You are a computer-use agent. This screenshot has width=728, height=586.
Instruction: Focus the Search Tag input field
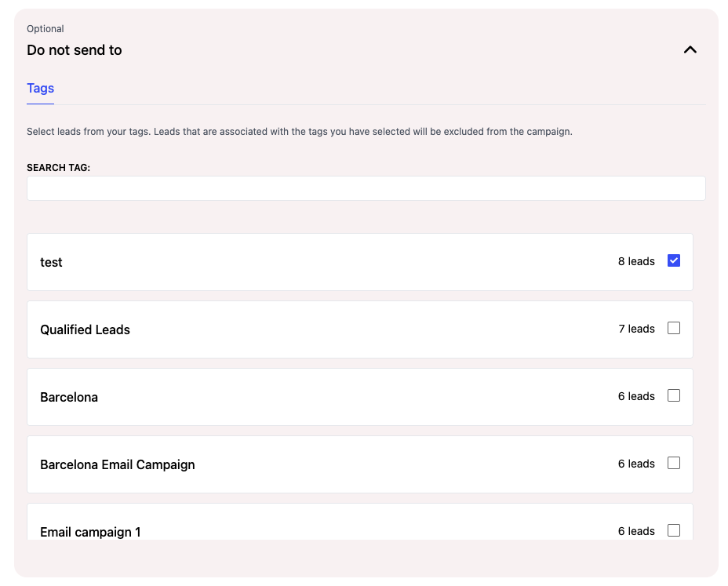click(366, 188)
